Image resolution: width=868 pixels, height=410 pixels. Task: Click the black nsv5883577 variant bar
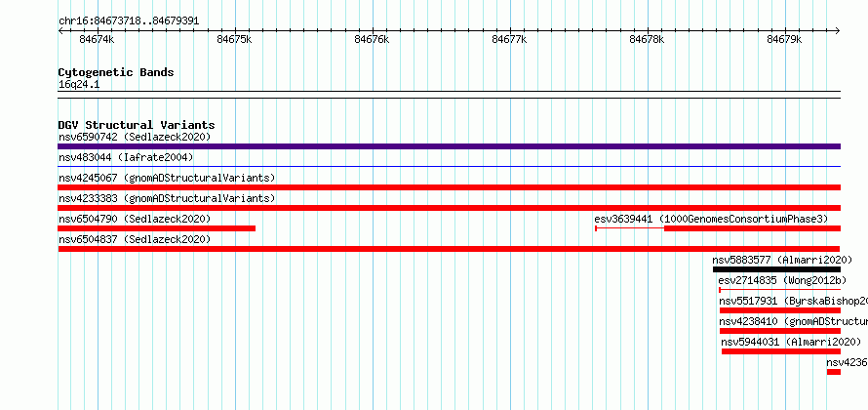[x=776, y=269]
